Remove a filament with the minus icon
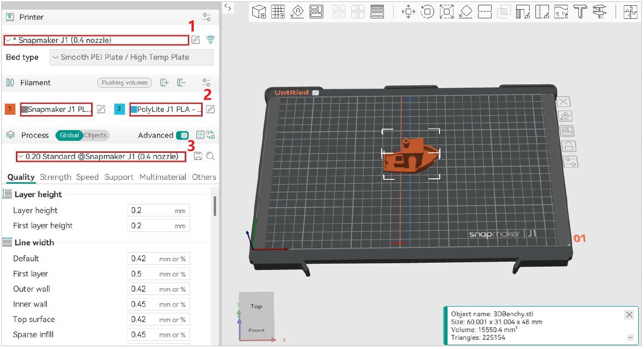This screenshot has width=644, height=349. tap(181, 83)
